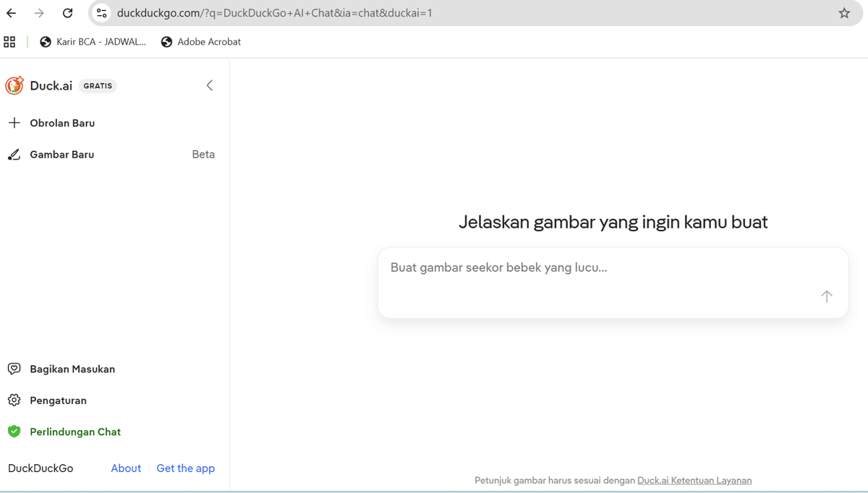This screenshot has width=868, height=493.
Task: Open Duck.ai Ketentuan Layanan link
Action: click(x=694, y=480)
